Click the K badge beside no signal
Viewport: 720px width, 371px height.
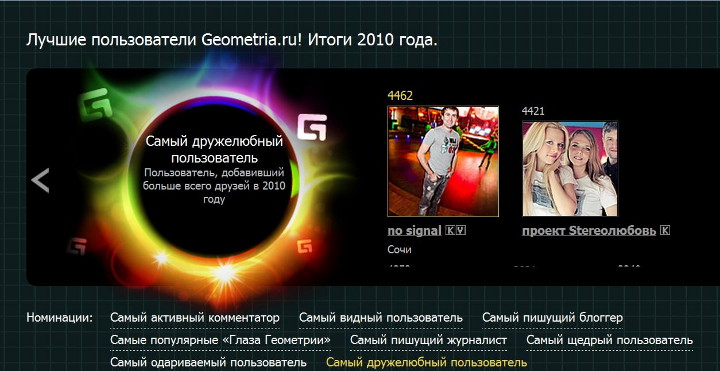pyautogui.click(x=450, y=231)
